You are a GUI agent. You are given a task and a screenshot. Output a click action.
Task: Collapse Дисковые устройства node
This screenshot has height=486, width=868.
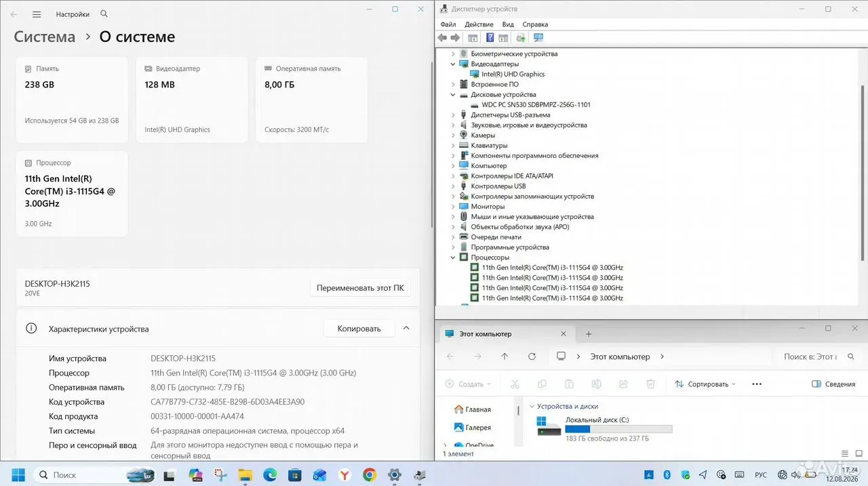click(x=453, y=94)
